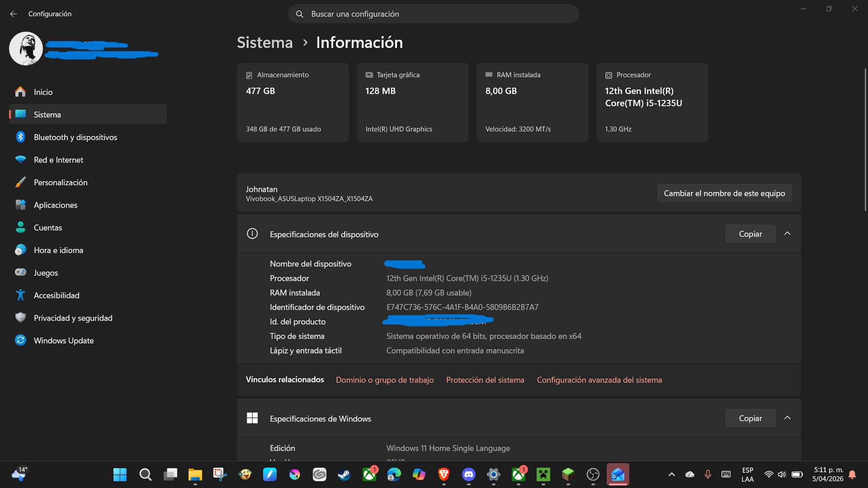Viewport: 868px width, 488px height.
Task: Go to Personalización settings
Action: click(x=61, y=183)
